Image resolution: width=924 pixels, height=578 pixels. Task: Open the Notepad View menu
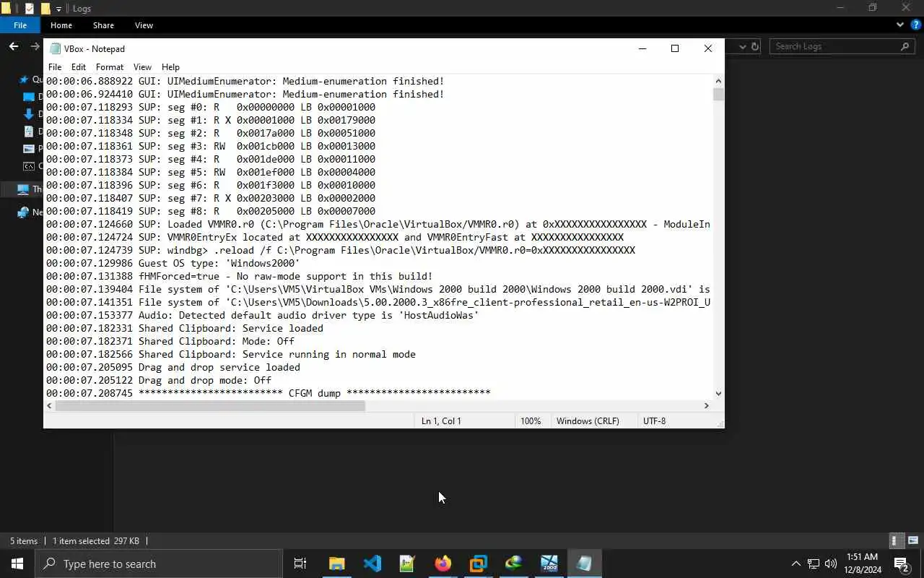[142, 67]
